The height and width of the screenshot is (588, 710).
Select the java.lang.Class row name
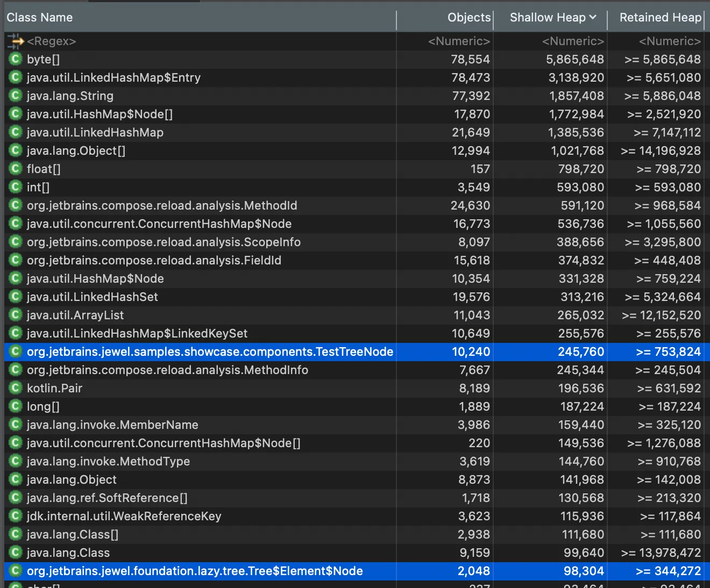click(x=68, y=553)
